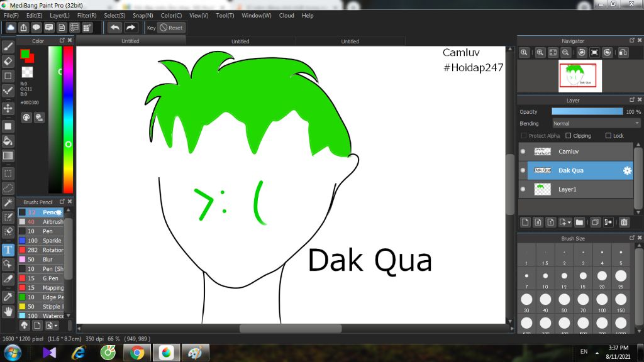
Task: Toggle visibility of Camluv layer
Action: click(523, 151)
